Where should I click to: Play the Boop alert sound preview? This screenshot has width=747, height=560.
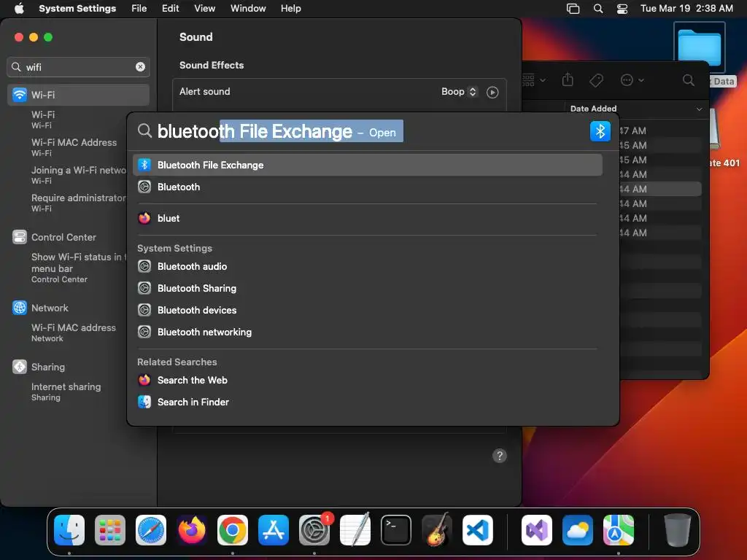tap(492, 92)
